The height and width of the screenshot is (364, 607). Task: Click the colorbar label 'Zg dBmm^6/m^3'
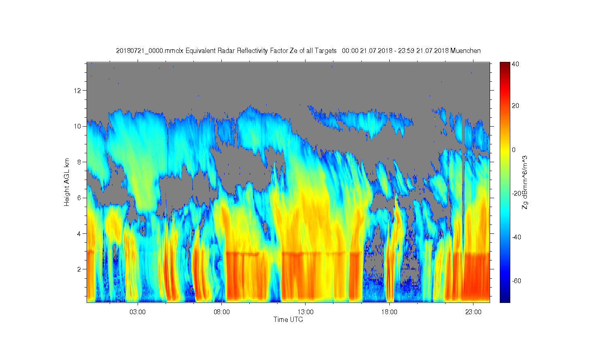click(525, 182)
